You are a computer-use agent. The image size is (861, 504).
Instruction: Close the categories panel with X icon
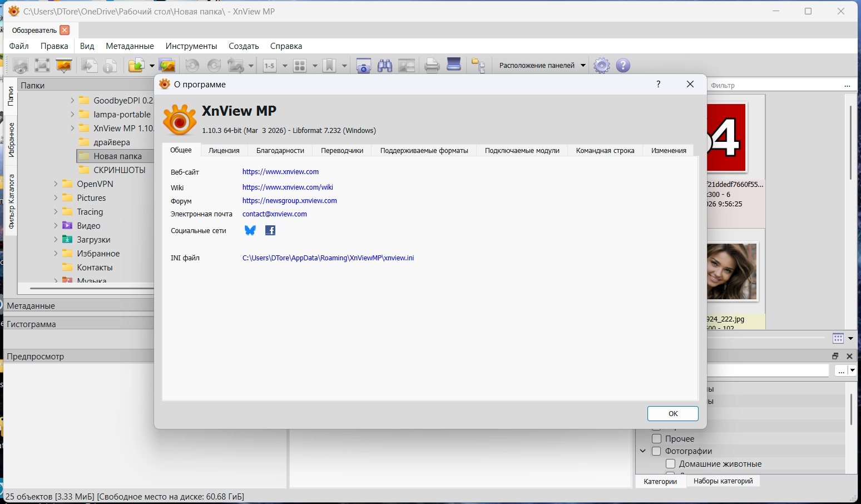click(x=849, y=356)
